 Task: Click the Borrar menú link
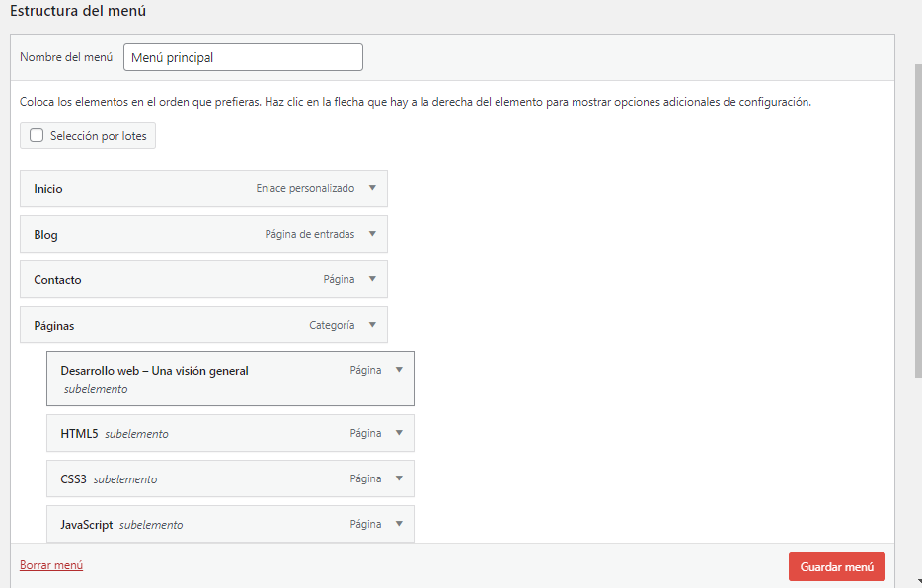[x=51, y=565]
